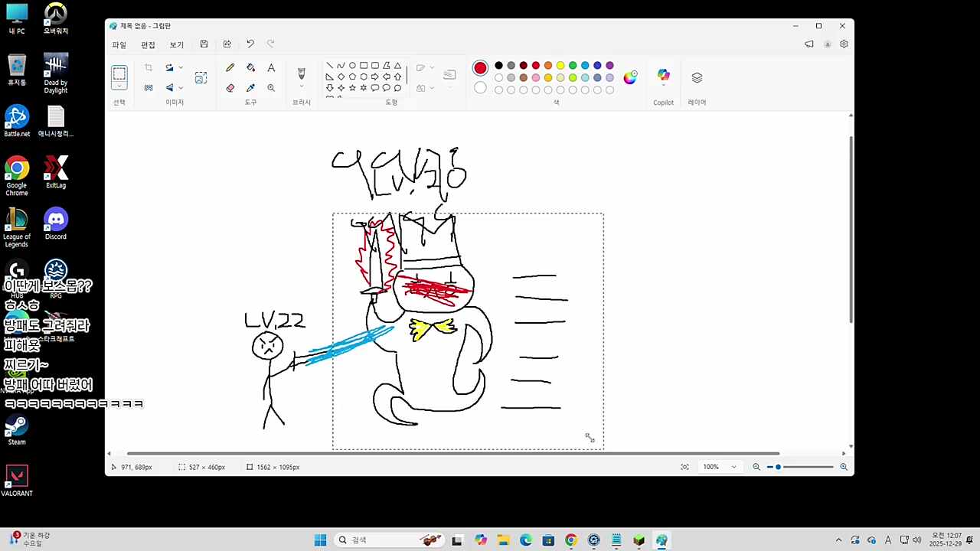Open Discord from the desktop
The width and height of the screenshot is (980, 551).
[x=56, y=220]
